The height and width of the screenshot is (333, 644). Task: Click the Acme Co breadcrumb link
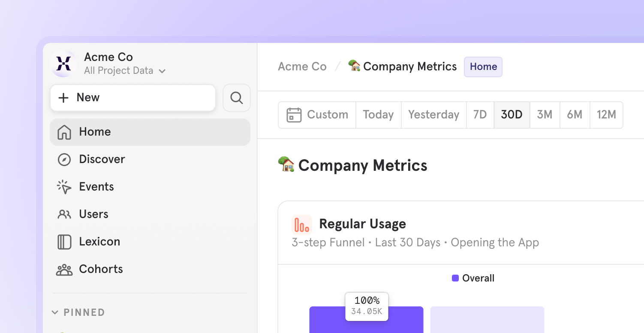click(302, 67)
